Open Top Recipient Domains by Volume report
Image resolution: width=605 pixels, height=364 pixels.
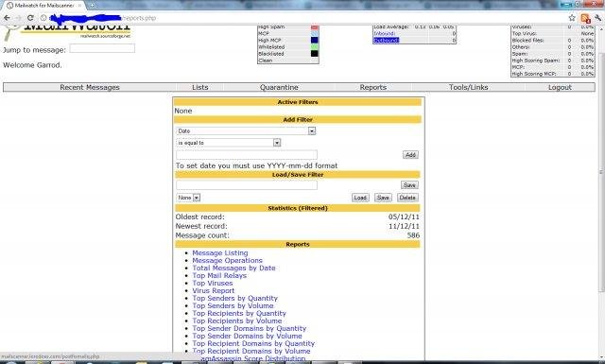pos(251,351)
